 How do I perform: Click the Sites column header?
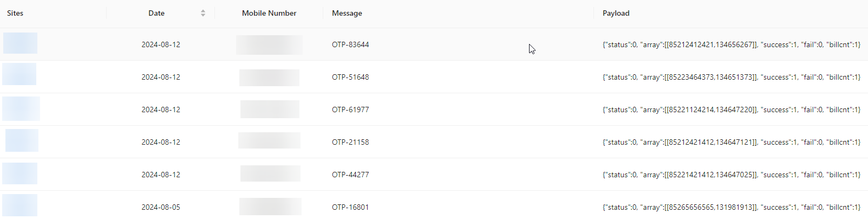pos(15,13)
